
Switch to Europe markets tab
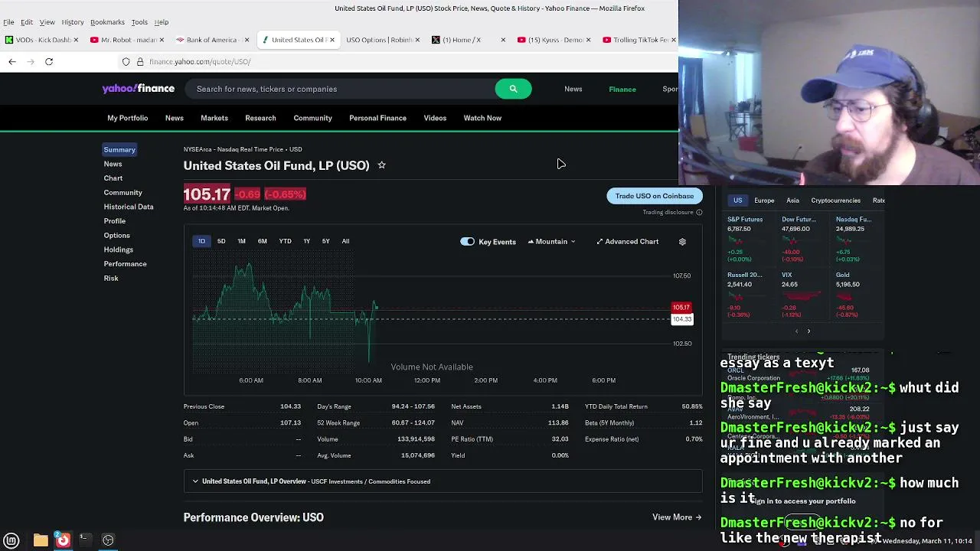click(764, 201)
